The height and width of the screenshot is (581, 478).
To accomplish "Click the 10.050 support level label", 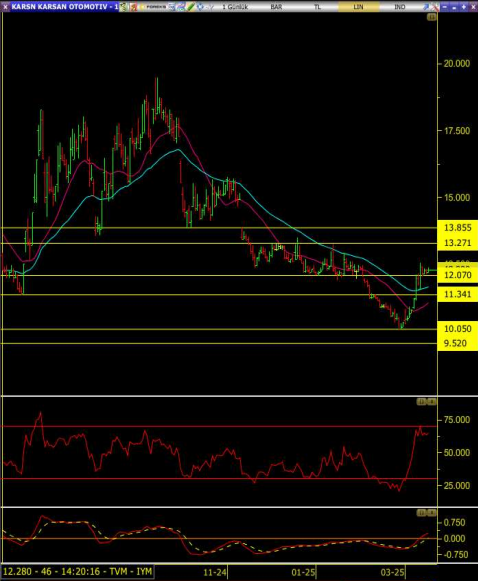I will tap(458, 329).
